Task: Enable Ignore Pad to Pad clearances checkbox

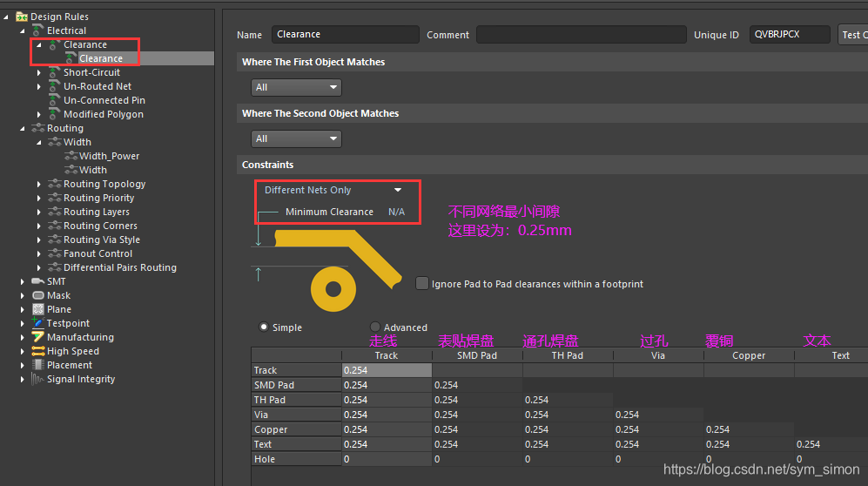Action: click(423, 283)
